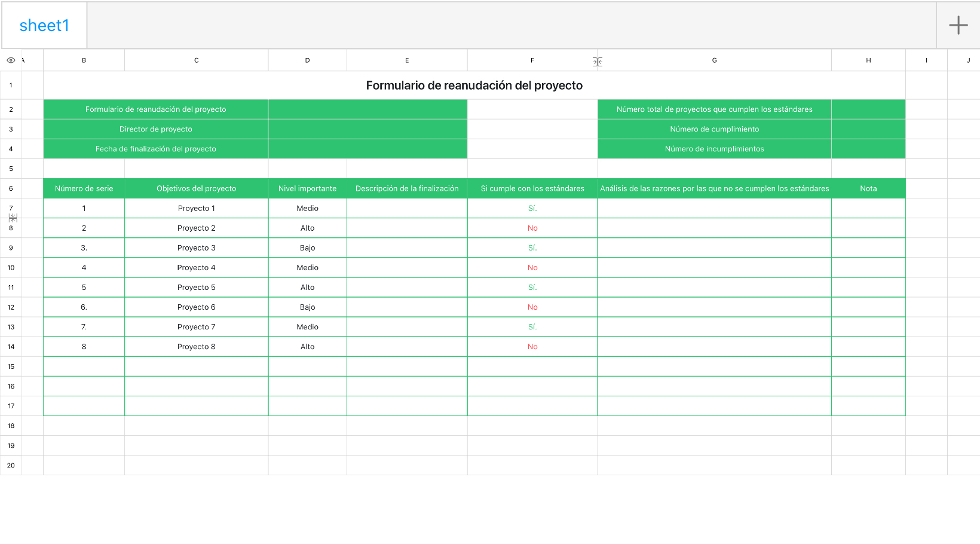Select row 20 header
This screenshot has height=544, width=980.
[11, 465]
